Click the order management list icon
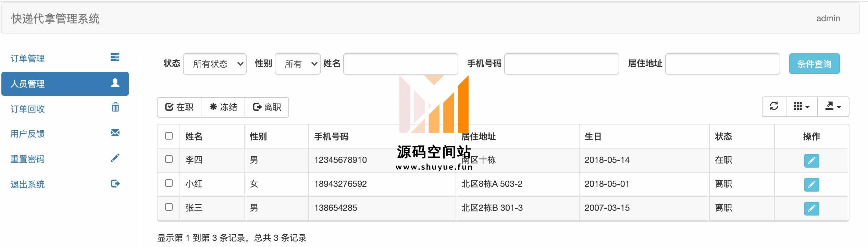868x247 pixels. 115,57
